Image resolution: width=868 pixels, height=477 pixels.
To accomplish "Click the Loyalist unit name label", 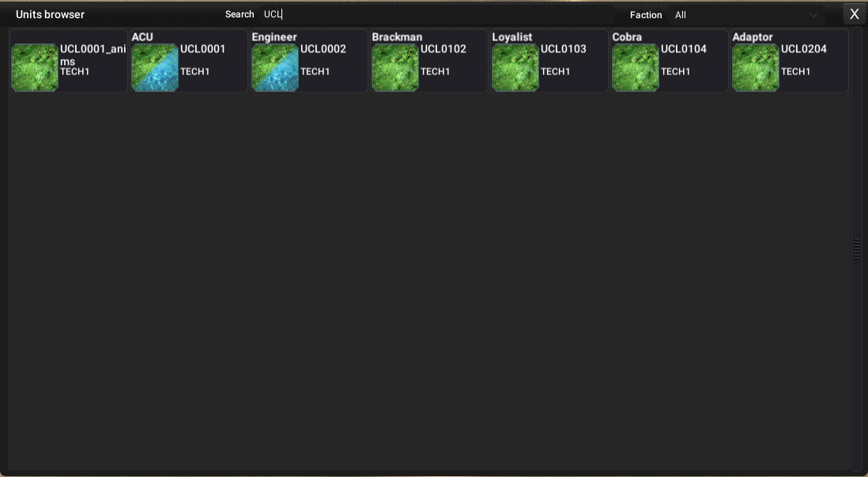I will pos(512,37).
